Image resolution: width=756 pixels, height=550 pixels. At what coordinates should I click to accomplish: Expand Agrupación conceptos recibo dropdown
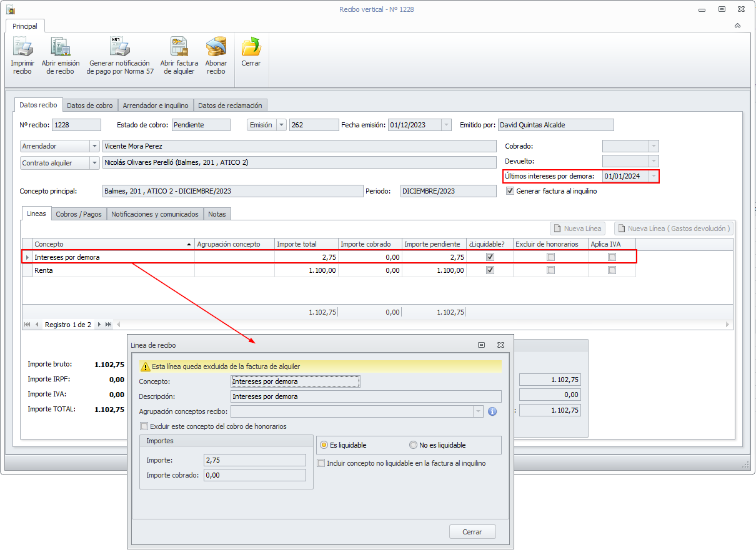pos(479,411)
